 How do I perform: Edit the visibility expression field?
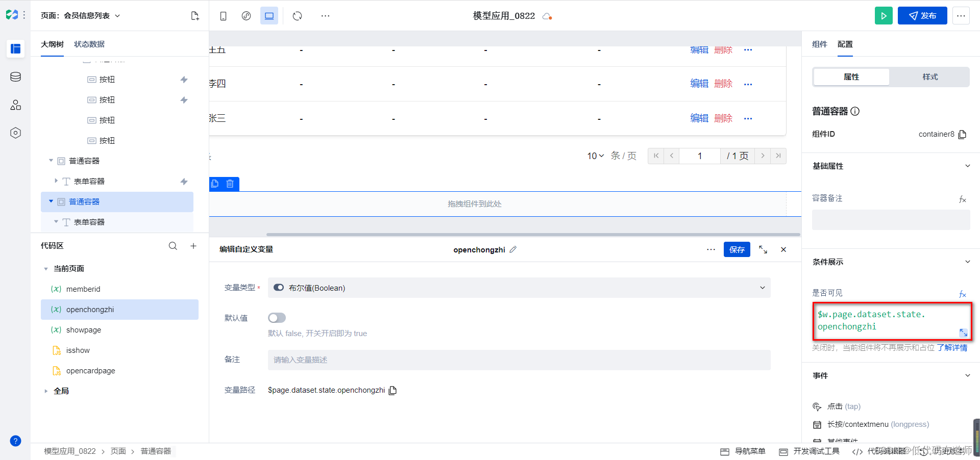click(x=892, y=321)
